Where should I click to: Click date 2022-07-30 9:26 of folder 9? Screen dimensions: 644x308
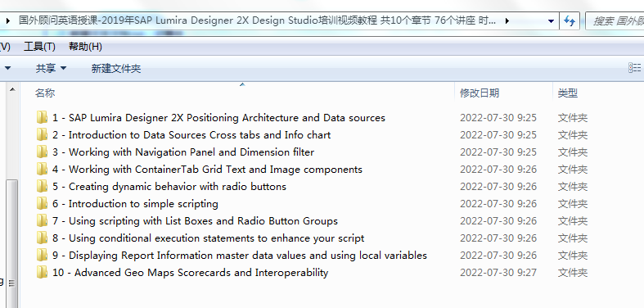point(498,256)
